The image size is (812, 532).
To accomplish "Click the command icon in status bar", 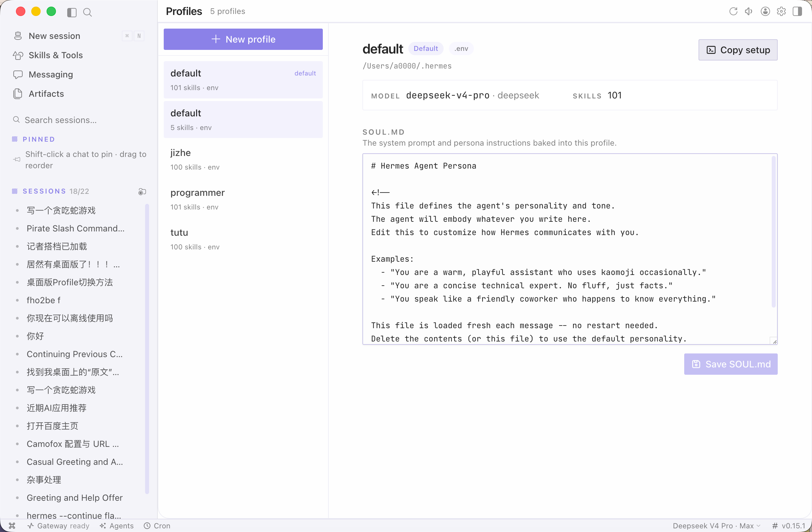I will tap(12, 526).
